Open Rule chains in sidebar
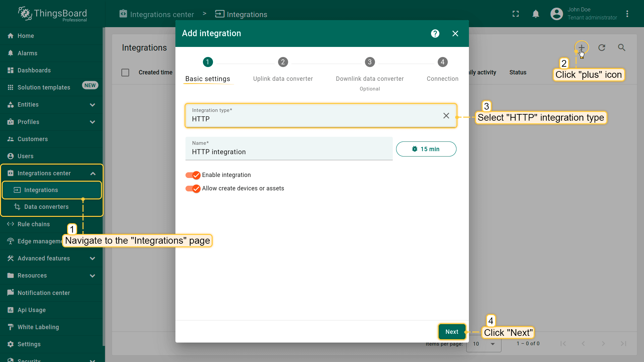The width and height of the screenshot is (644, 362). 34,224
